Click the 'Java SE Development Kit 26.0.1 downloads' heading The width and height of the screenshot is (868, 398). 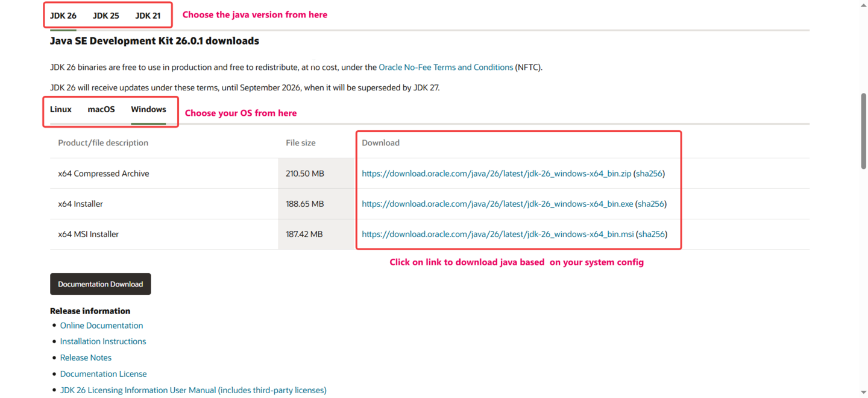154,41
